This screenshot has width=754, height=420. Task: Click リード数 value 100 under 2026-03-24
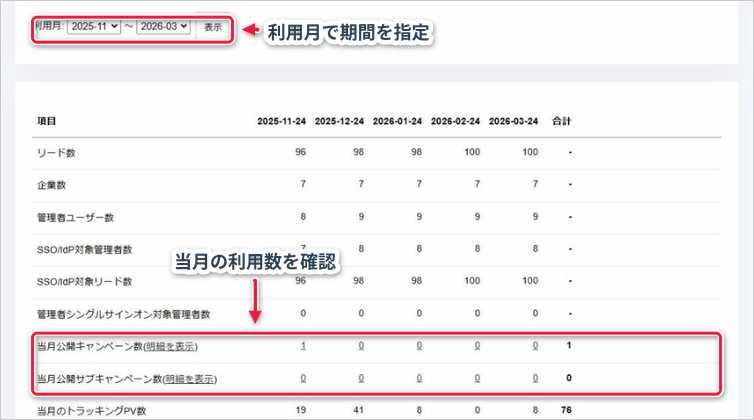[530, 152]
